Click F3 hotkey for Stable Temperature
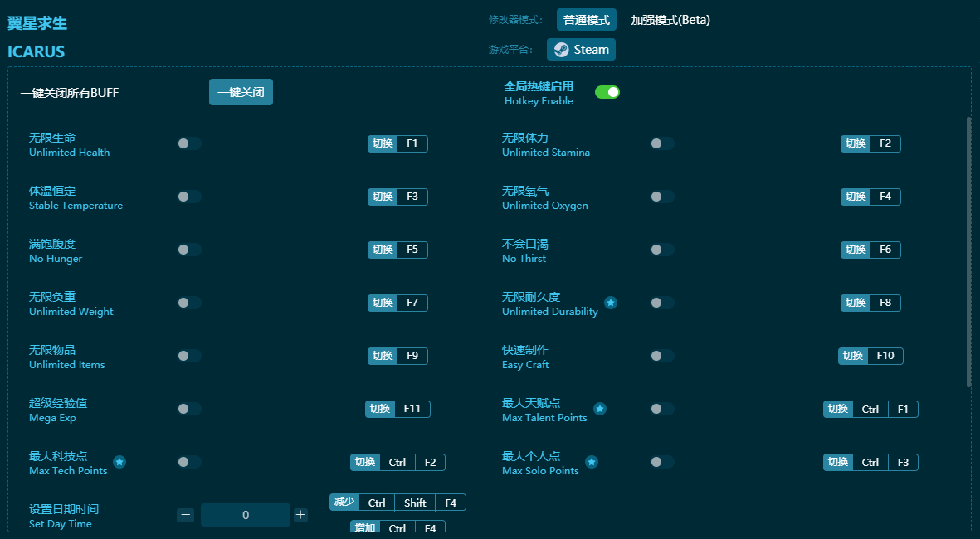The height and width of the screenshot is (539, 980). click(x=397, y=197)
